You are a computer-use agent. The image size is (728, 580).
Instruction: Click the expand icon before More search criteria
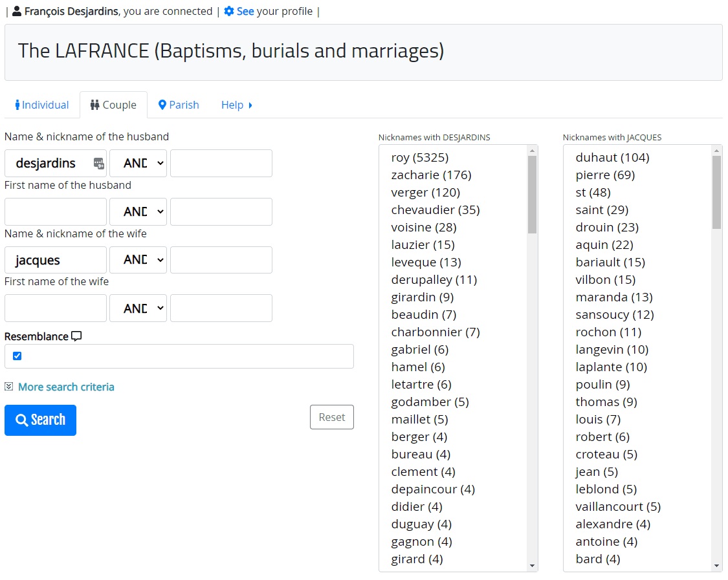coord(9,387)
